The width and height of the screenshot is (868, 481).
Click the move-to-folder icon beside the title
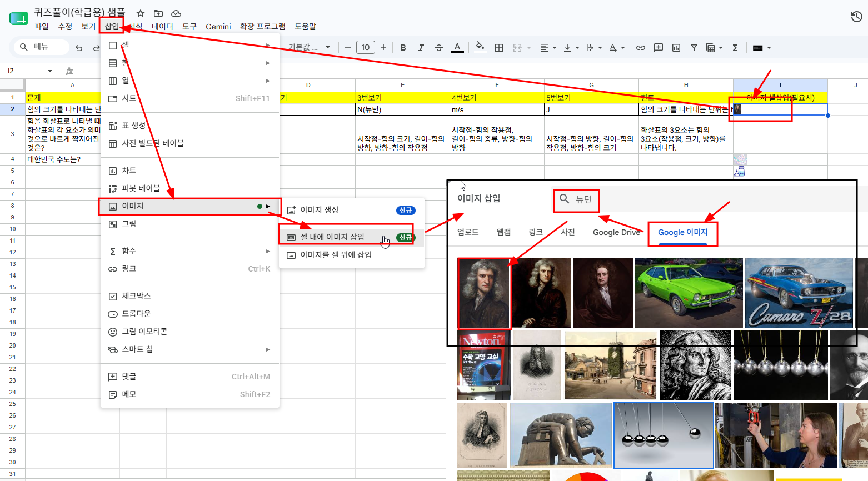pos(158,13)
